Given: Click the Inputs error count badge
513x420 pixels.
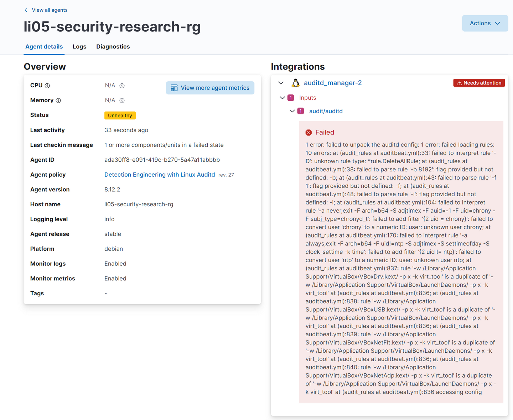Looking at the screenshot, I should (x=291, y=98).
